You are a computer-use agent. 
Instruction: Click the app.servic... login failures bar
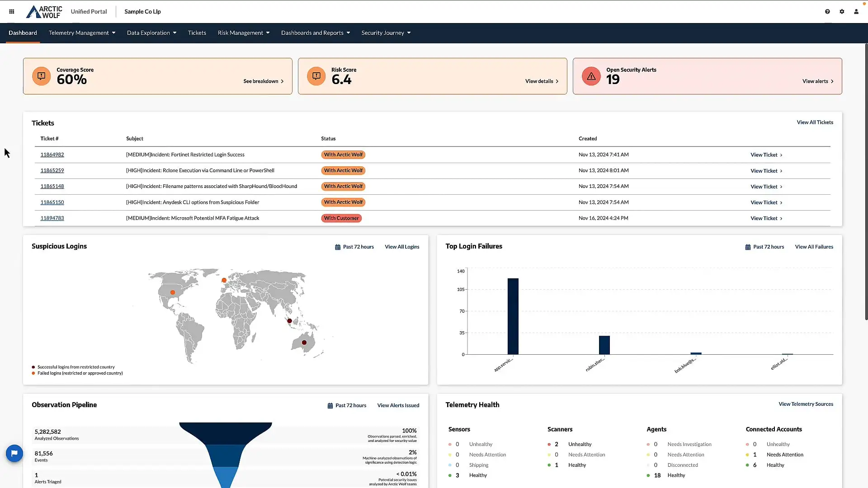pos(513,316)
